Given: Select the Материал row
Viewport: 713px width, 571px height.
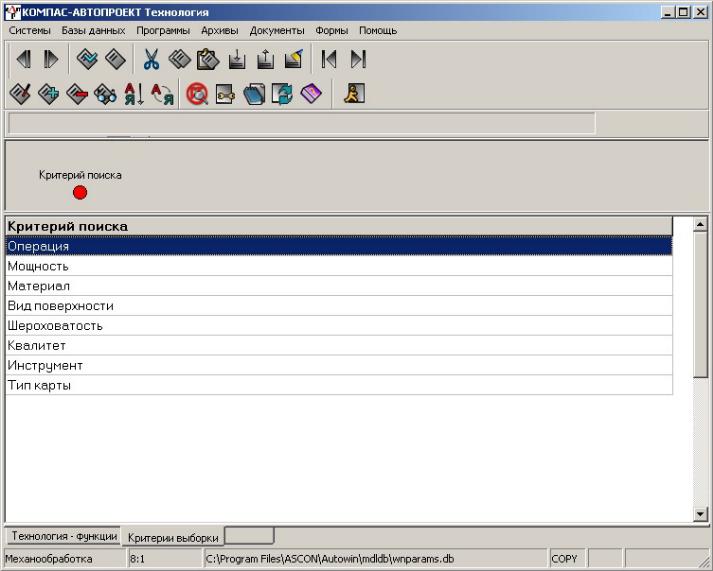Looking at the screenshot, I should click(339, 286).
